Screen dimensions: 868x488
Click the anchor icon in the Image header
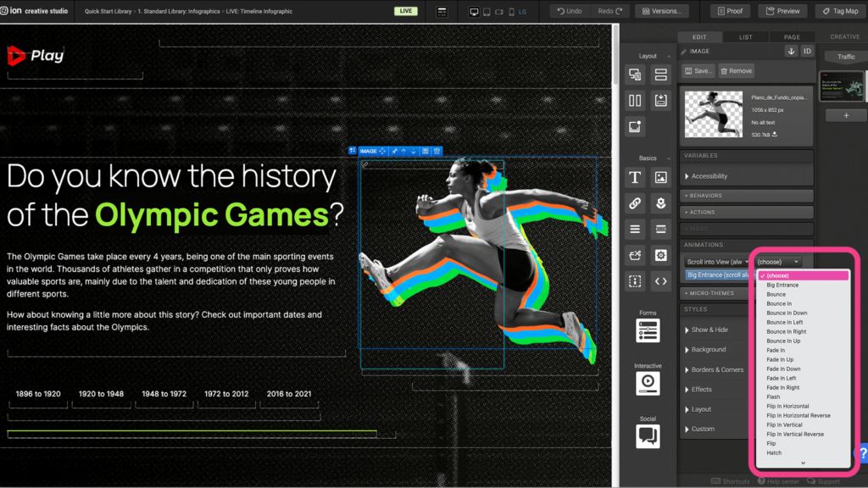791,51
